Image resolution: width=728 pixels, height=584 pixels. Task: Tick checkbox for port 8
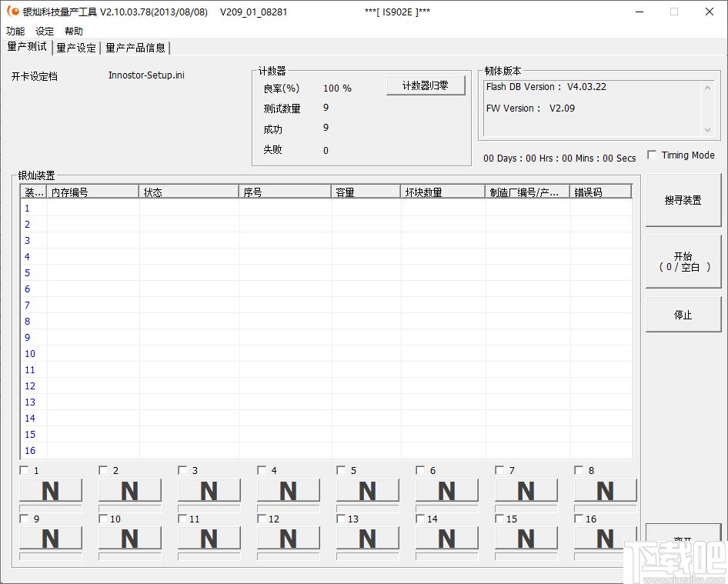579,470
